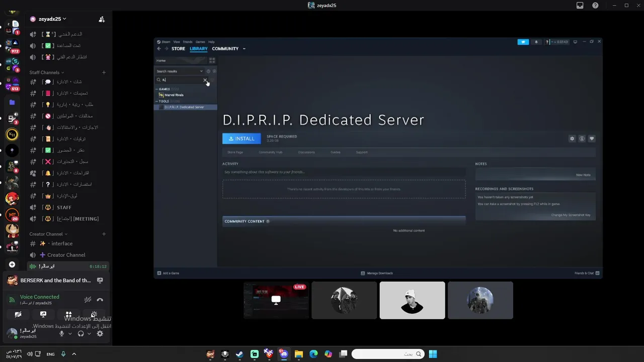
Task: Click game info icon in streamed Steam page
Action: (x=582, y=139)
